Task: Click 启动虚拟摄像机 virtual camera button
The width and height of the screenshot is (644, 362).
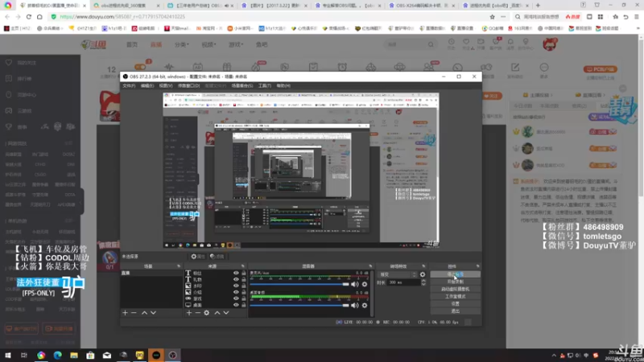Action: [455, 289]
